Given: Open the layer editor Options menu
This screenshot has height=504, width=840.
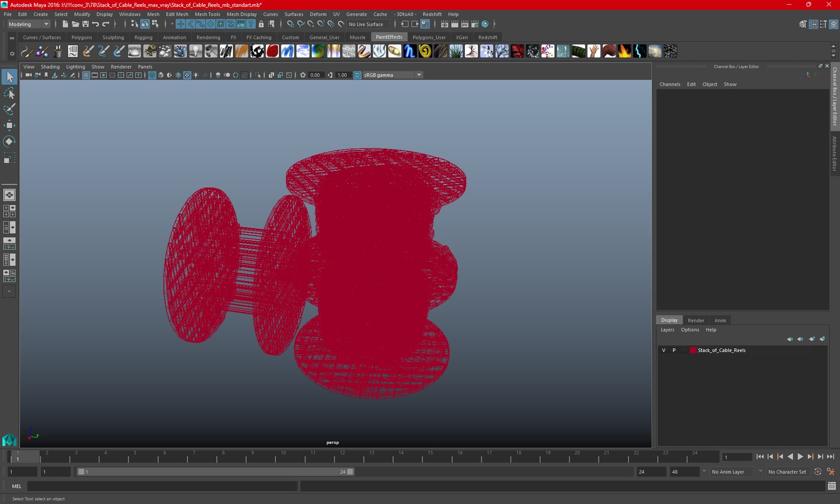Looking at the screenshot, I should coord(690,330).
